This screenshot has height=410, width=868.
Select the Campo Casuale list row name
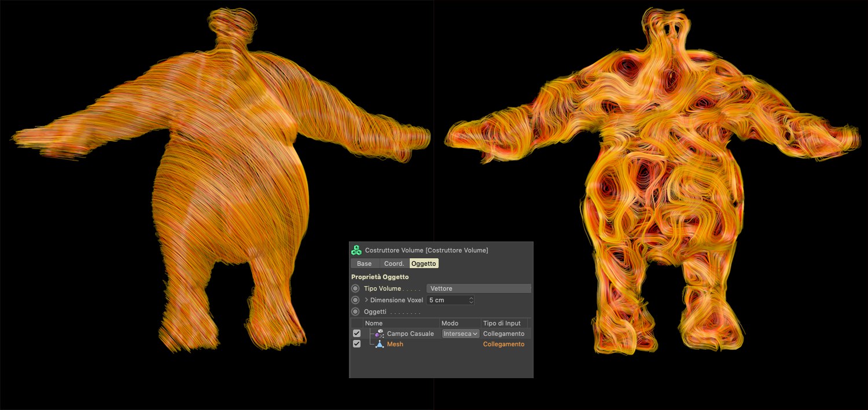click(x=410, y=334)
